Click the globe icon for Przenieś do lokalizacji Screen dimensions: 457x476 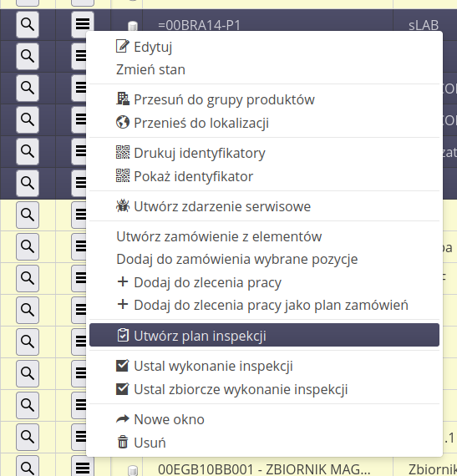tap(123, 122)
